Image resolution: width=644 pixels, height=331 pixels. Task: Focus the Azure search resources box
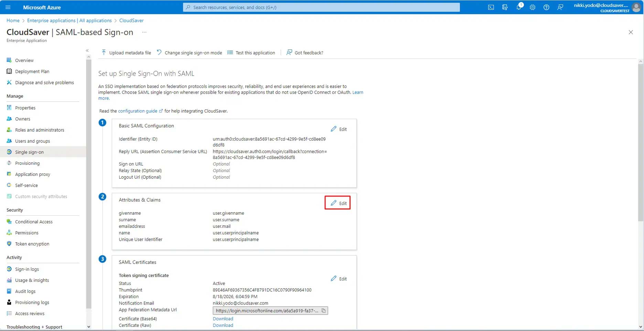coord(321,7)
